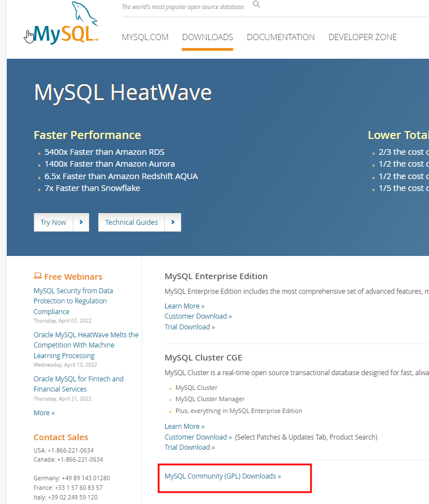
Task: Click the MySQL Cluster CGE heading
Action: tap(203, 358)
